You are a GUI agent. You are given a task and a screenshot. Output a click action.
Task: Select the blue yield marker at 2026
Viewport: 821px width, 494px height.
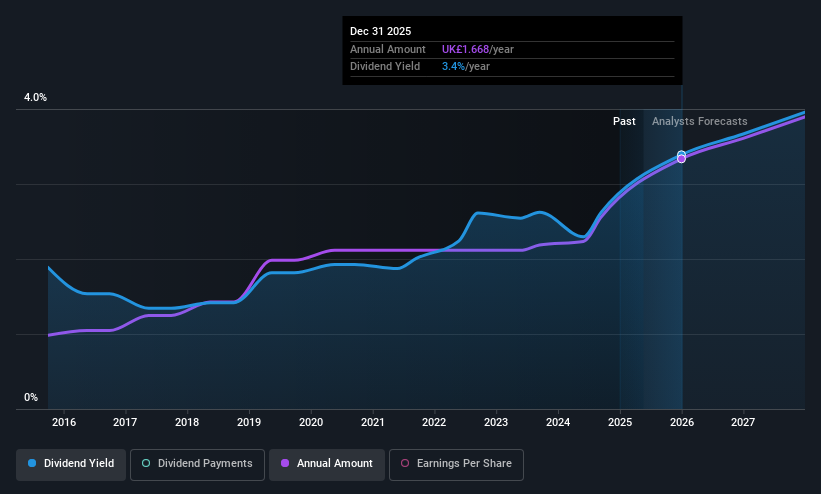(x=681, y=155)
